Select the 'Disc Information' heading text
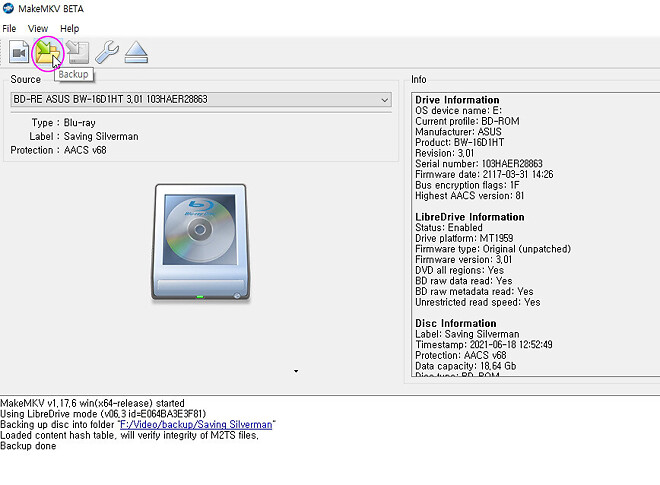The image size is (660, 485). (x=456, y=323)
